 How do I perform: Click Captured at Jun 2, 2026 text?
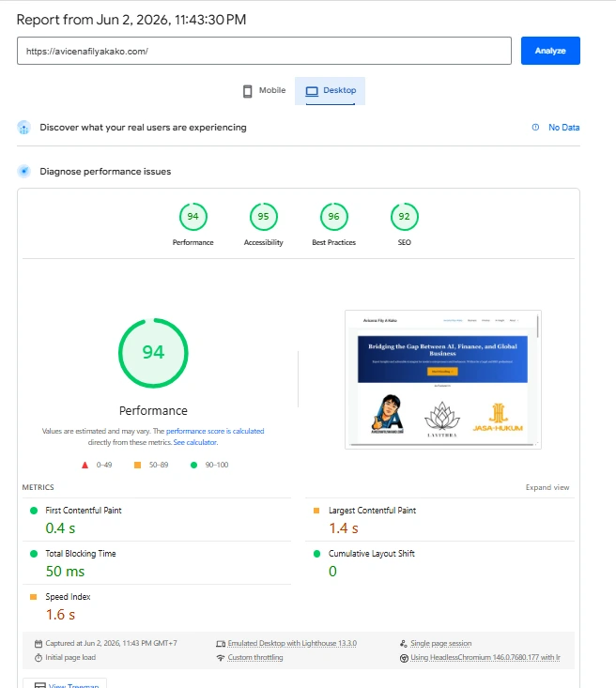click(x=111, y=643)
